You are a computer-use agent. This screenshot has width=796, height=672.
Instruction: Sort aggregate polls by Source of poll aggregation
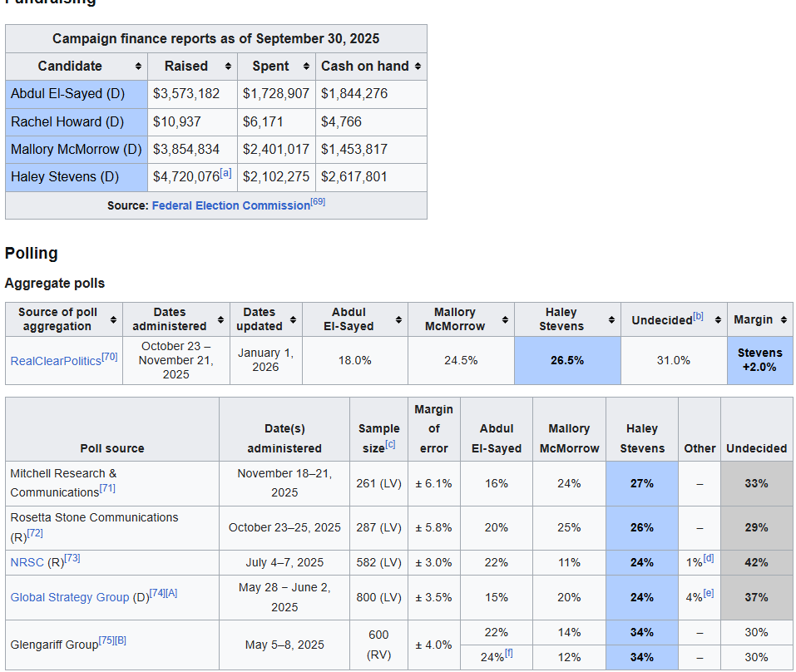click(113, 319)
